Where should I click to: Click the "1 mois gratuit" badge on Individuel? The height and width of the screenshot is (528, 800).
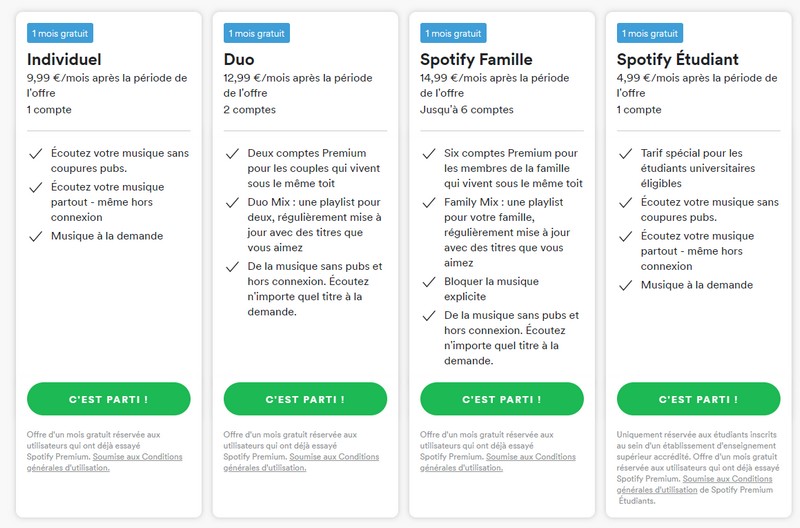[x=60, y=33]
